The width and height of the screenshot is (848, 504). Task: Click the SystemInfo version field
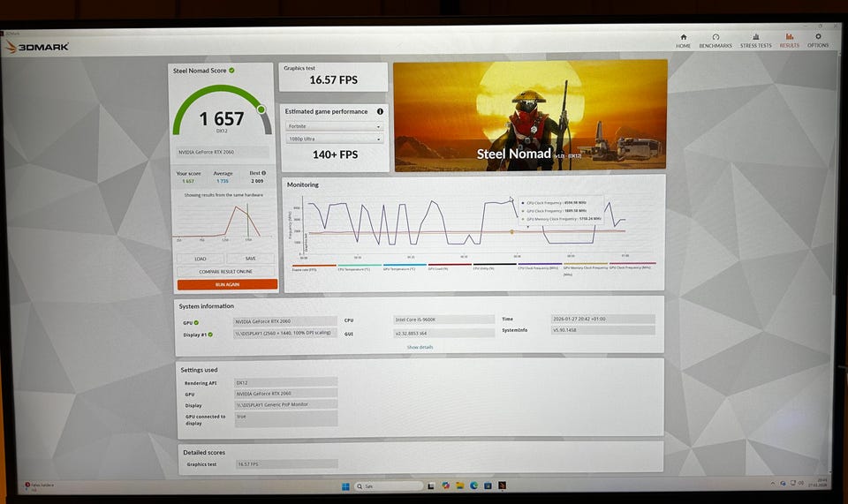click(603, 329)
